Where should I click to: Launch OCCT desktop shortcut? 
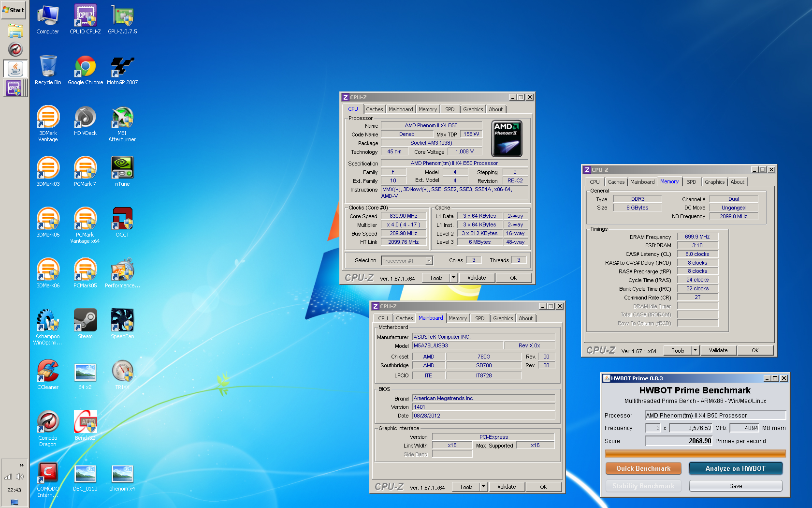[122, 223]
